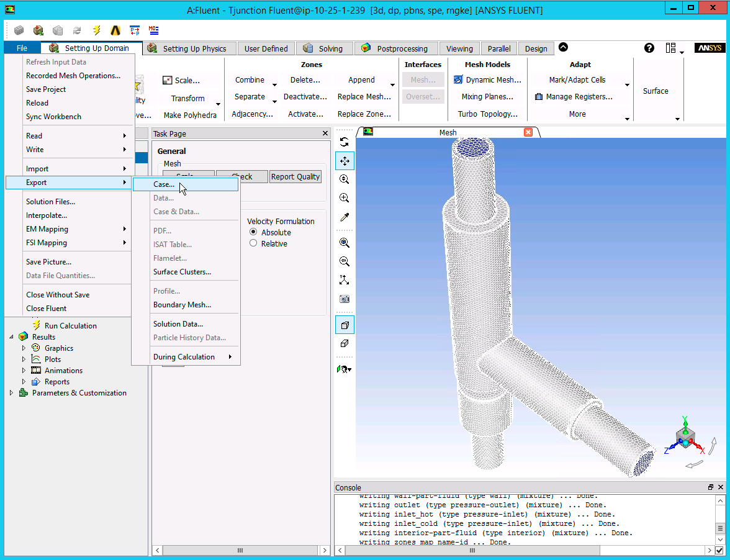730x560 pixels.
Task: Open the Combine zones dropdown arrow
Action: pos(274,84)
